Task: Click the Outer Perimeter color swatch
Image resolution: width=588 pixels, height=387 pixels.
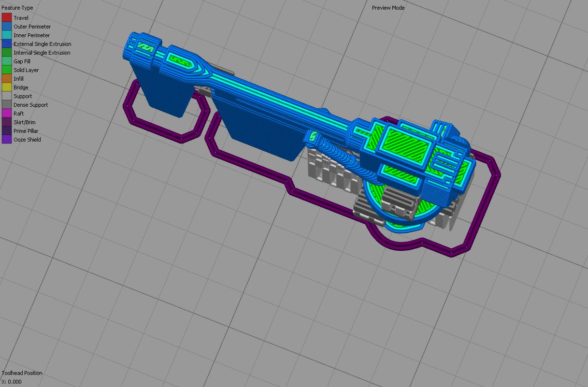Action: click(6, 27)
